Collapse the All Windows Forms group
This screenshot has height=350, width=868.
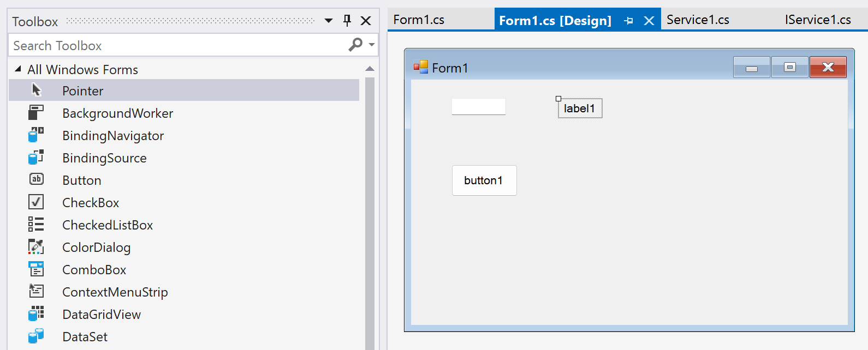[x=18, y=69]
